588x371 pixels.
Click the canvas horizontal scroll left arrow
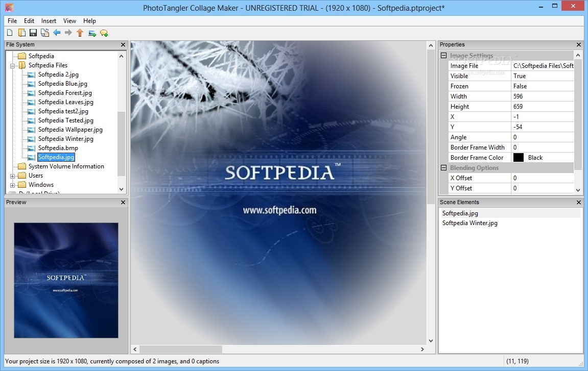coord(135,349)
